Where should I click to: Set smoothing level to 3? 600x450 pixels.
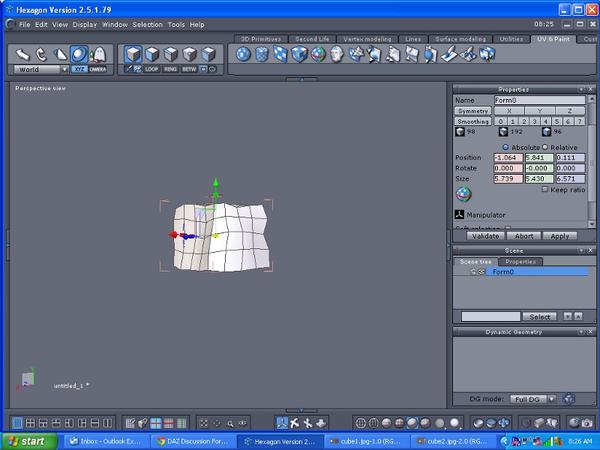[x=535, y=121]
